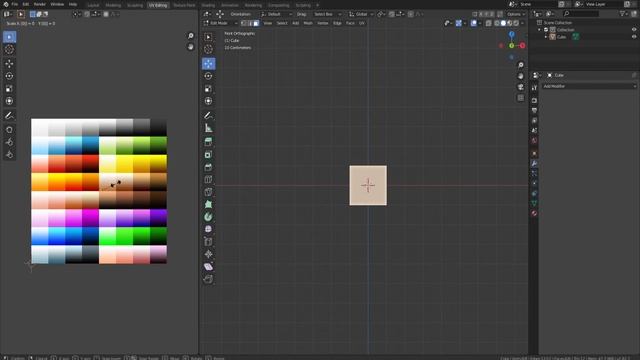
Task: Enable face select mode in 3D viewport
Action: click(256, 23)
